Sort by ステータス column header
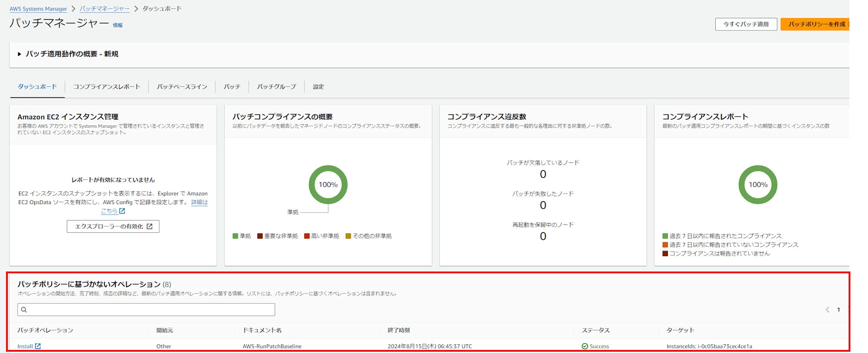Viewport: 868px width, 353px height. point(595,330)
